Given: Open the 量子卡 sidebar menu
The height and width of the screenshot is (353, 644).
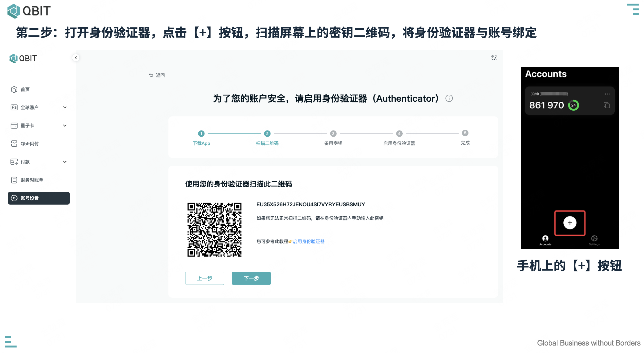Looking at the screenshot, I should pos(39,126).
